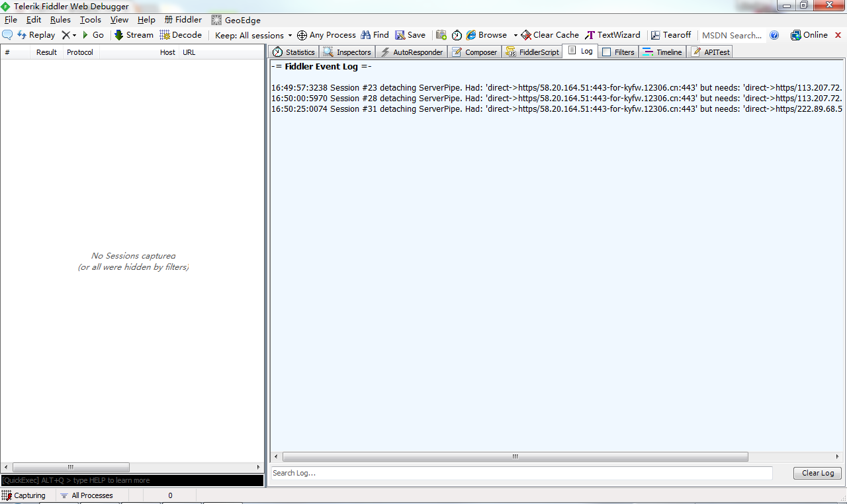
Task: Click the Session #28 log entry
Action: pyautogui.click(x=557, y=98)
